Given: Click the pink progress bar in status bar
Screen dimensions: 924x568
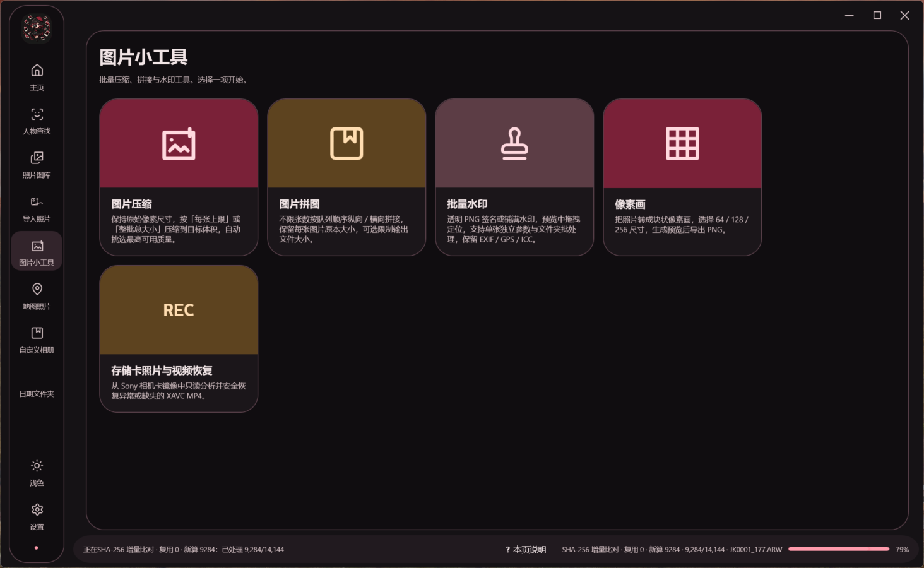Looking at the screenshot, I should click(839, 549).
